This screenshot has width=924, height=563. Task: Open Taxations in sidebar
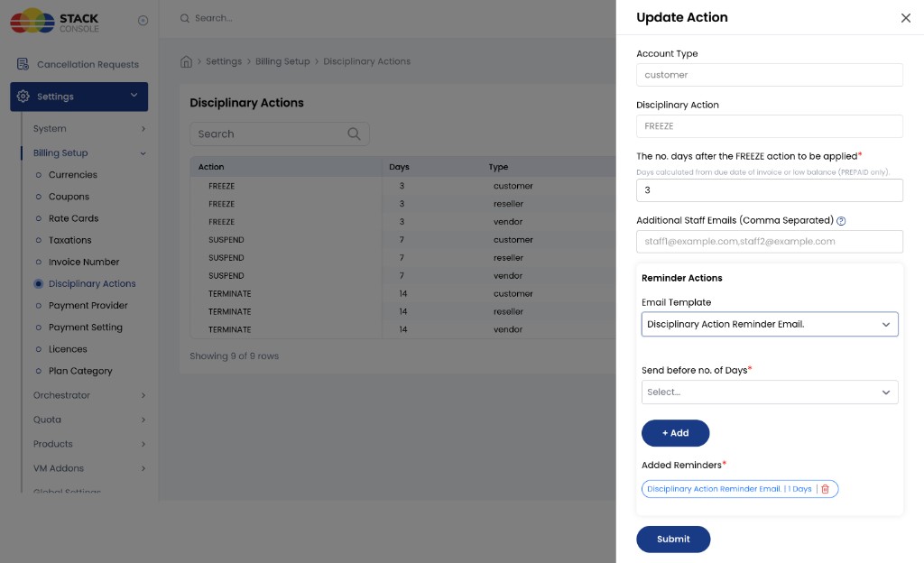click(x=69, y=240)
